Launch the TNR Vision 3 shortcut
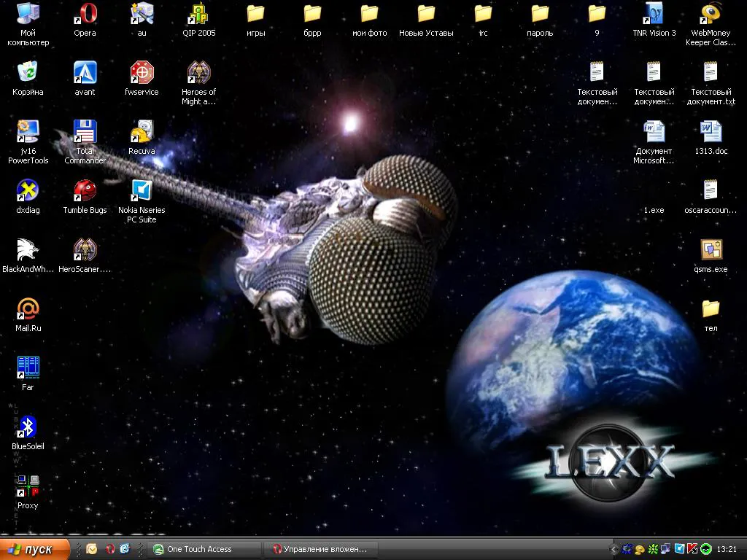The height and width of the screenshot is (560, 747). pyautogui.click(x=654, y=20)
